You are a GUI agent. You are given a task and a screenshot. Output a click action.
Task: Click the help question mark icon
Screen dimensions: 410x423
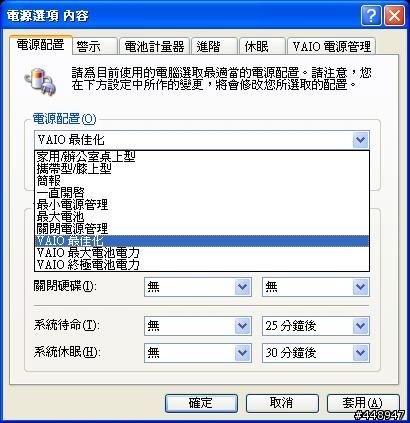pos(371,15)
